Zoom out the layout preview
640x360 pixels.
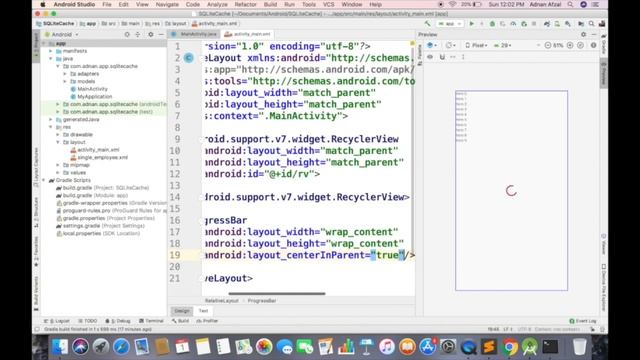click(548, 45)
